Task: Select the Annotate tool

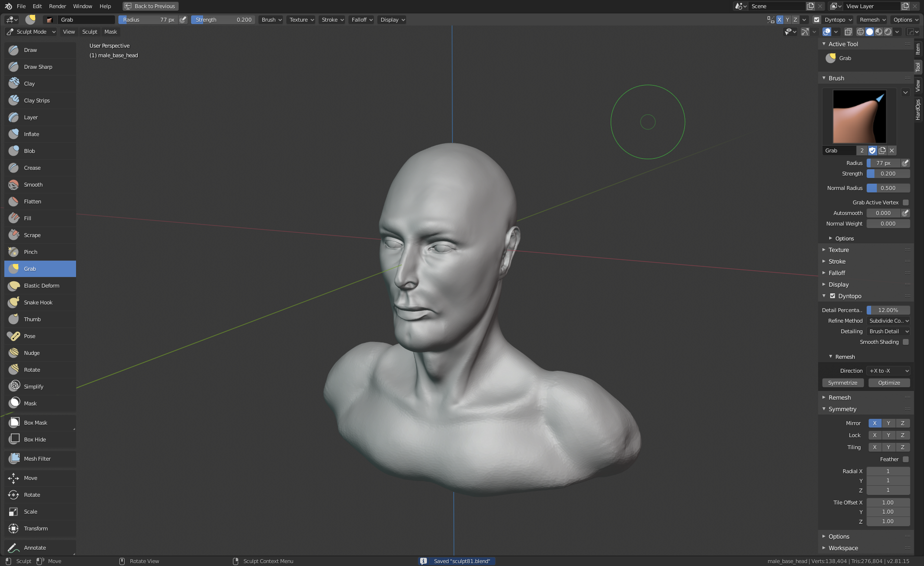Action: [x=35, y=548]
